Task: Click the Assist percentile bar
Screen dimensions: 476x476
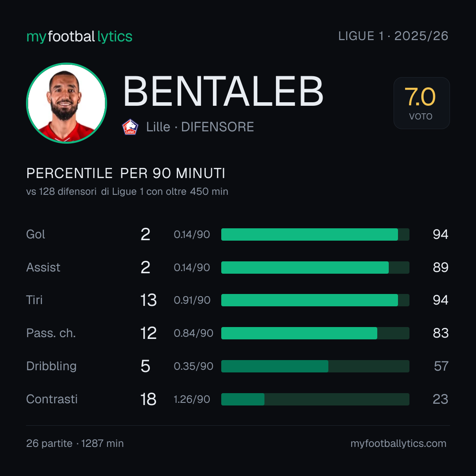Action: [x=315, y=268]
